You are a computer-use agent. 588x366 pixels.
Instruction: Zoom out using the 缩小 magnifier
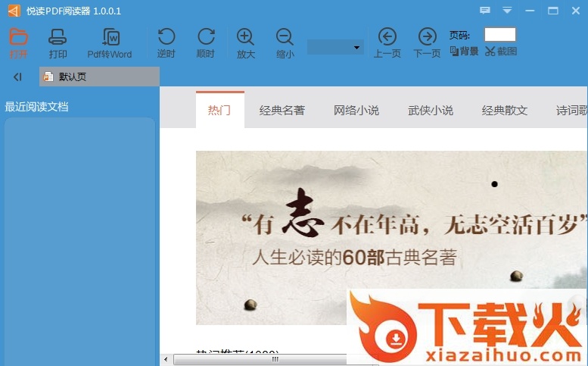tap(285, 42)
